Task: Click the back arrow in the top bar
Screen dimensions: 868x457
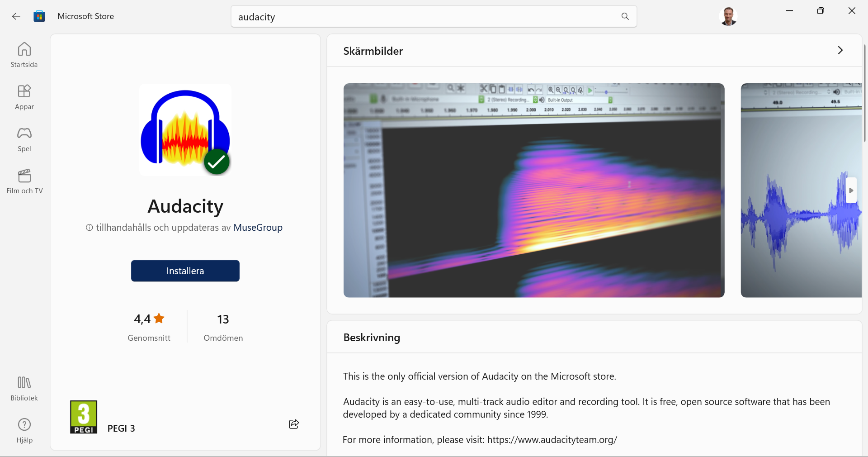Action: (x=16, y=16)
